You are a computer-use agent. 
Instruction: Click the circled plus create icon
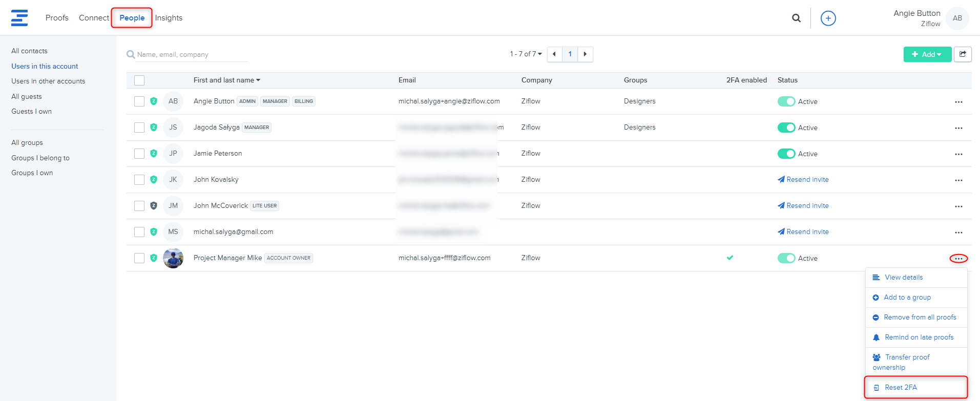(x=828, y=18)
